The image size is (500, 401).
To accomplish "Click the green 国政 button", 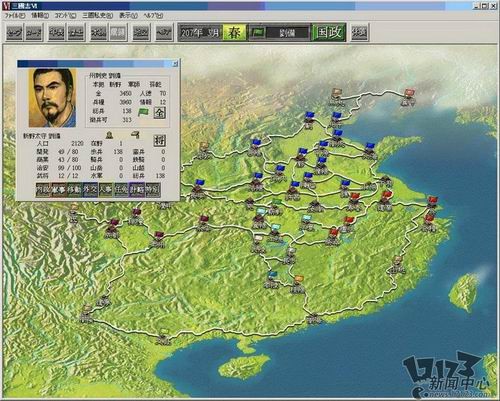I will tap(329, 33).
